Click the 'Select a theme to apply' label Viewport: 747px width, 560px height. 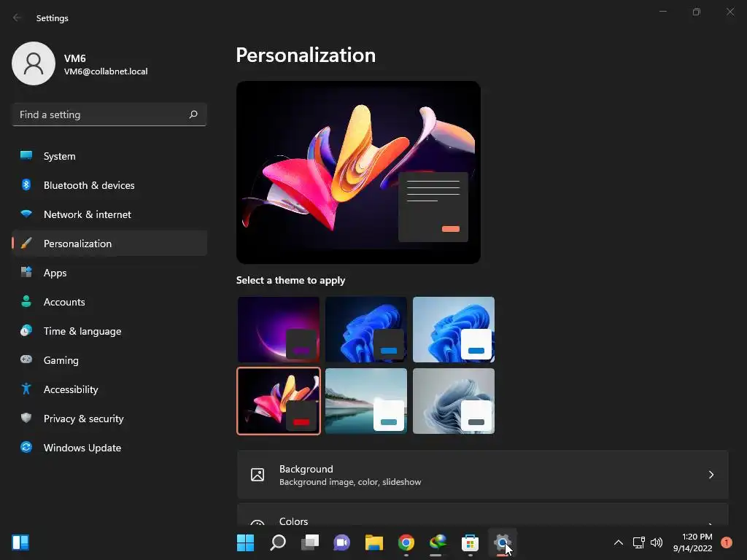click(x=290, y=280)
